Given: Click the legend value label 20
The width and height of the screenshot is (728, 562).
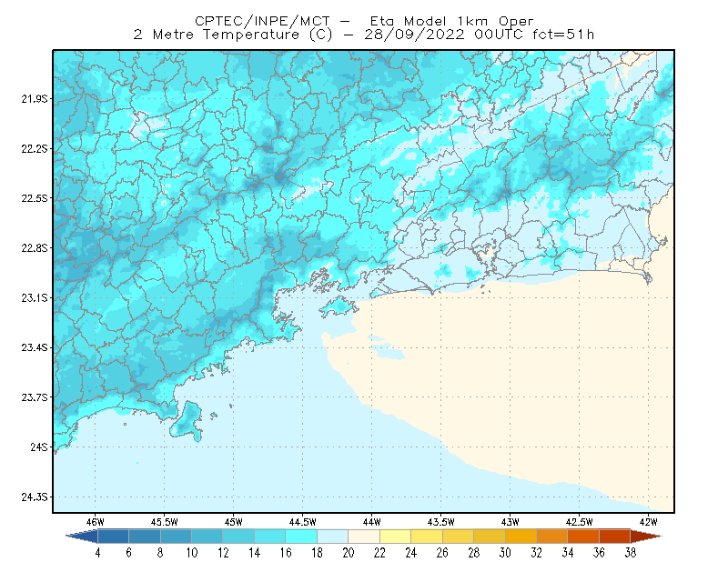Looking at the screenshot, I should [x=349, y=553].
